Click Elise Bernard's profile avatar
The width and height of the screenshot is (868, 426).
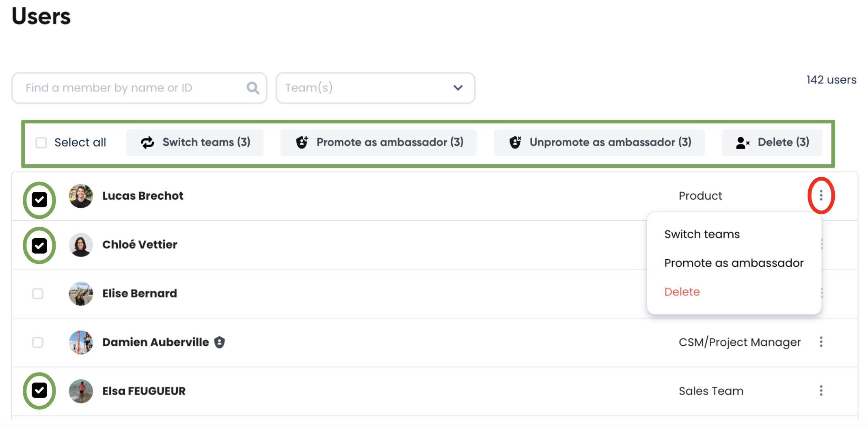coord(81,293)
